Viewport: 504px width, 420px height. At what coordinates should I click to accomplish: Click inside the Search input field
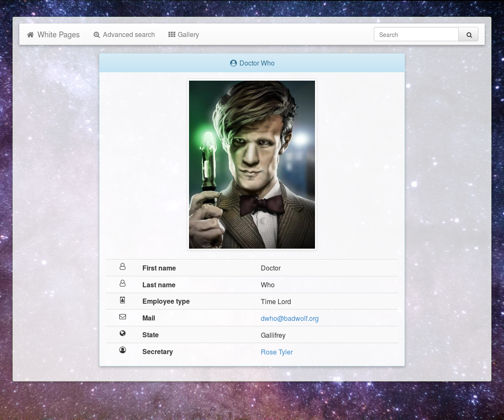(x=416, y=34)
